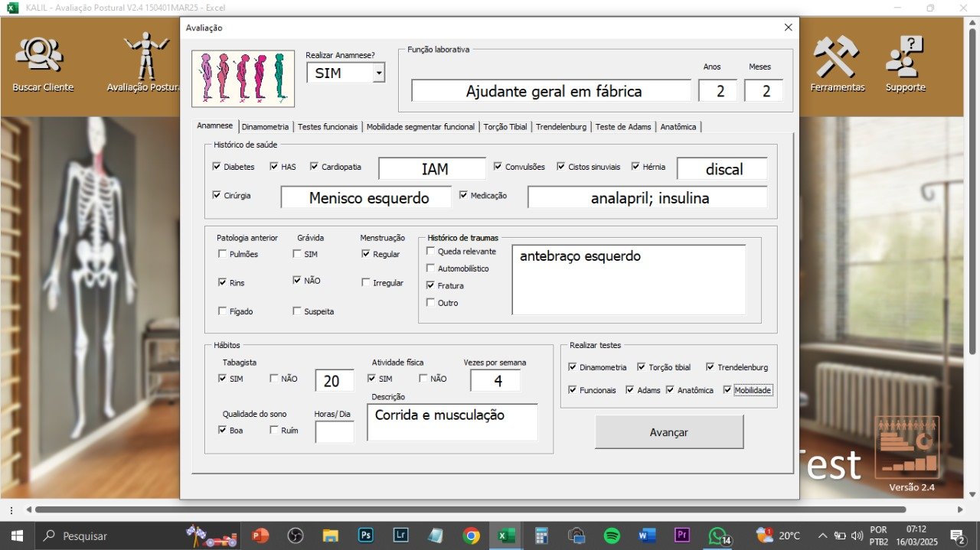Enable the Irregular menstruation checkbox

[366, 283]
